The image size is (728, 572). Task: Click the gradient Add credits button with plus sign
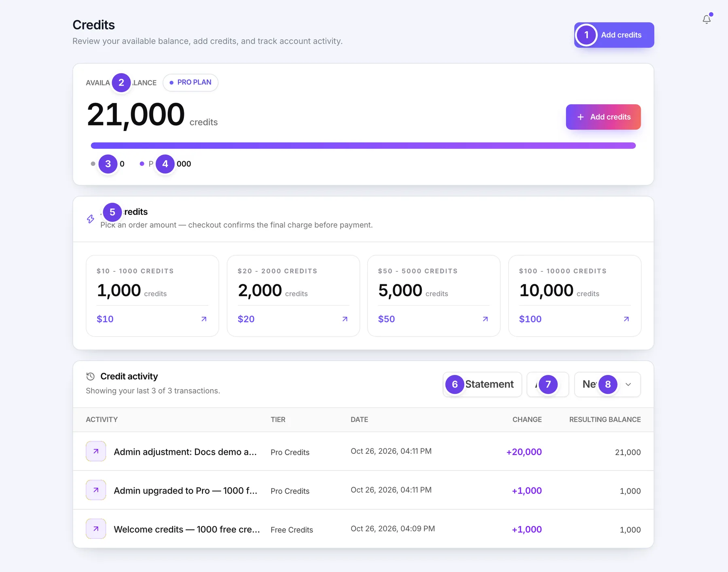pyautogui.click(x=603, y=117)
